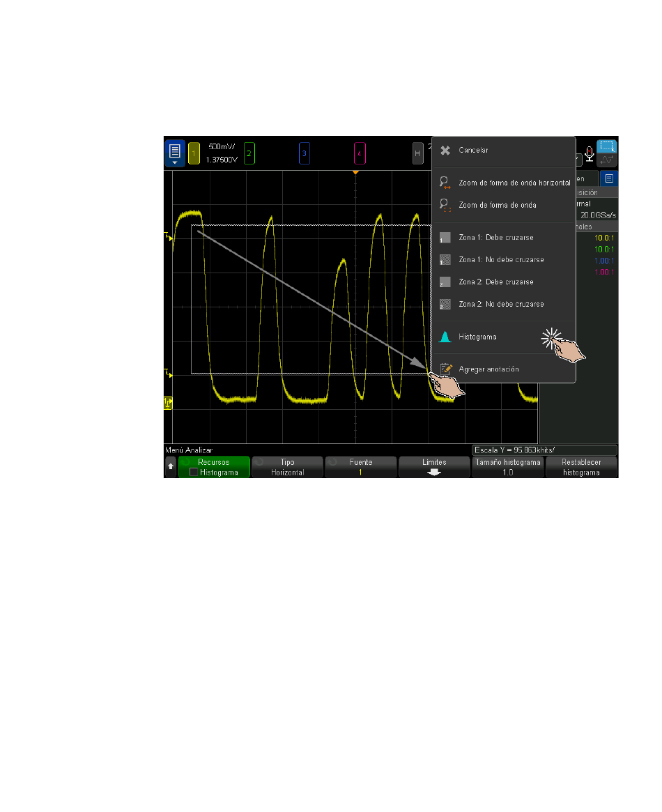The image size is (662, 812).
Task: Select channel 2 green button
Action: [x=249, y=153]
